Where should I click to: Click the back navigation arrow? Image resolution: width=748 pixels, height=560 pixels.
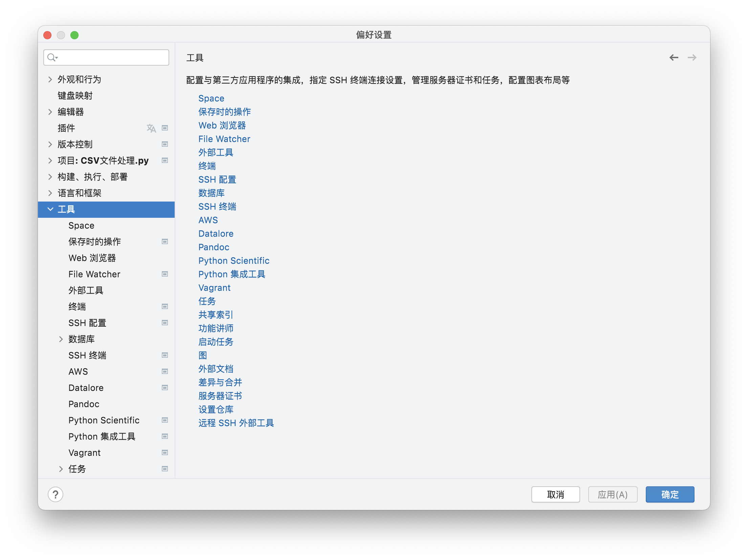(674, 57)
